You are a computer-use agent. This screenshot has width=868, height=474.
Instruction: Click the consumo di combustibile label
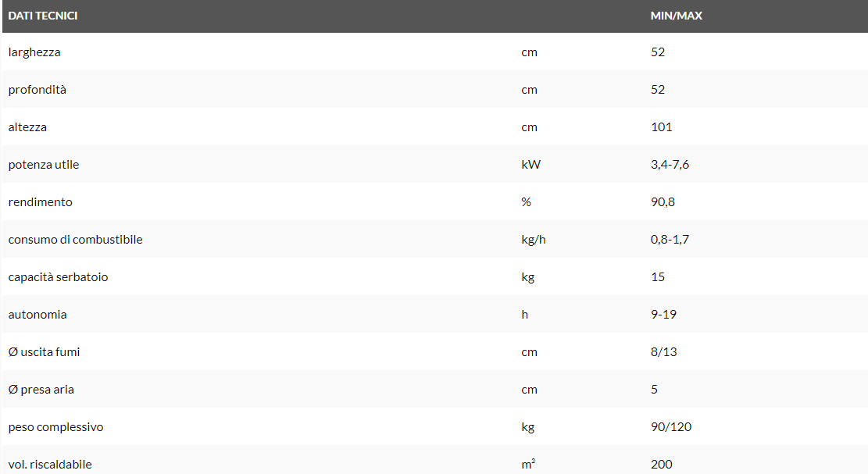coord(76,240)
